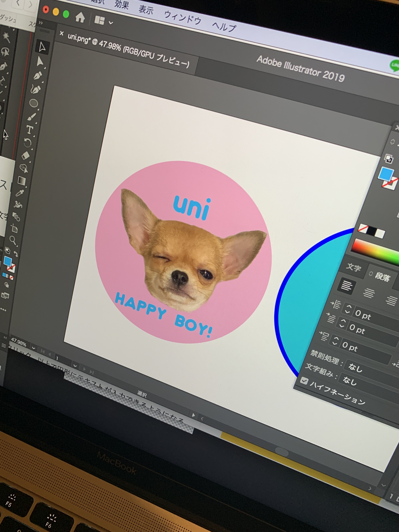Toggle the ハイフネーション checkbox

coord(304,381)
